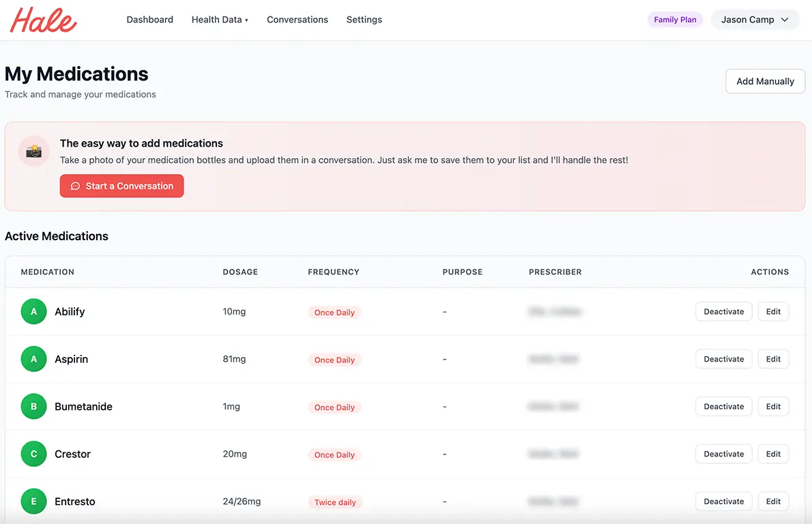Deactivate the Bumetanide medication
The image size is (812, 524).
point(723,407)
